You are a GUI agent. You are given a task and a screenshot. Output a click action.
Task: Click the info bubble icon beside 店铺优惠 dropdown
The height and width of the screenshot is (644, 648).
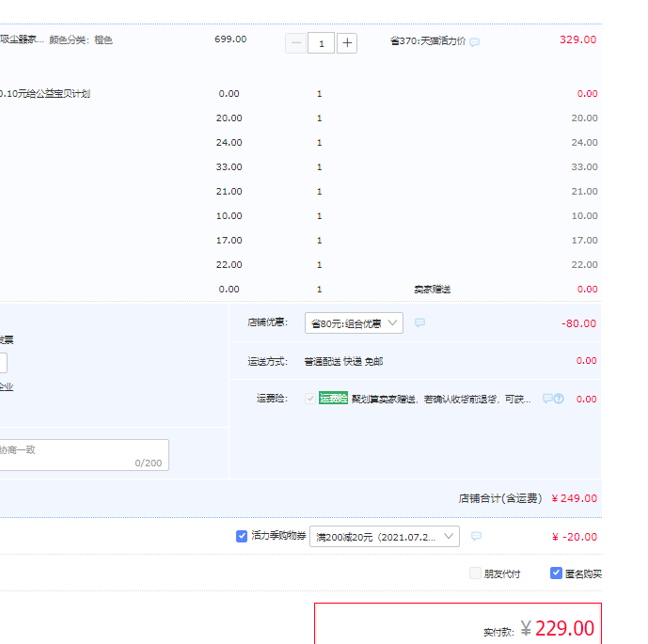(419, 322)
